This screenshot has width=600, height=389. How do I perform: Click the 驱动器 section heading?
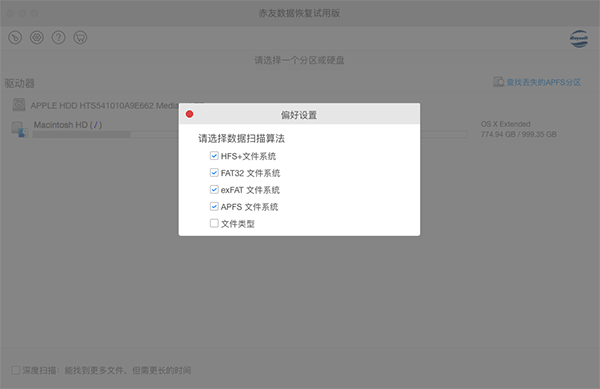[x=20, y=83]
